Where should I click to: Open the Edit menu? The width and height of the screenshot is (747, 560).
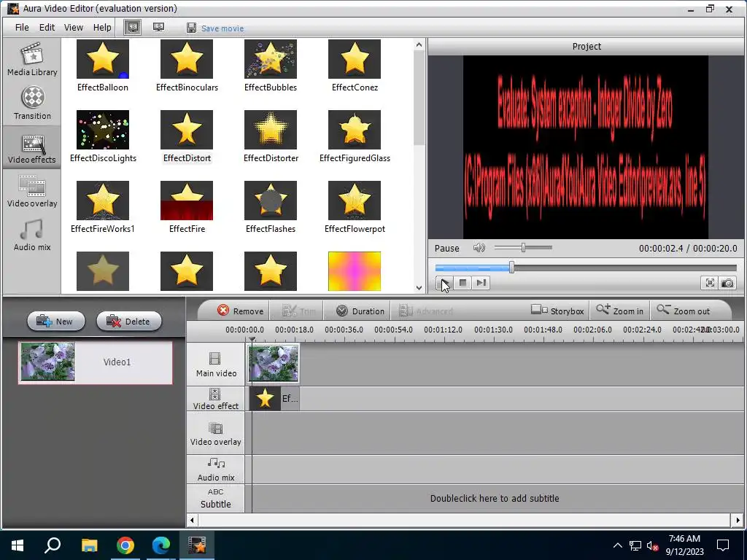pyautogui.click(x=47, y=28)
